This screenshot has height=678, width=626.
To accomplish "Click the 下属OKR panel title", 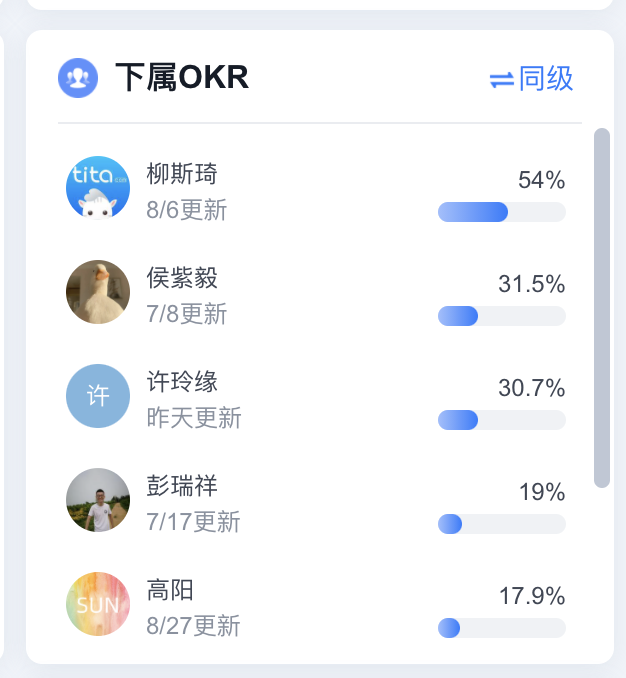I will point(182,77).
